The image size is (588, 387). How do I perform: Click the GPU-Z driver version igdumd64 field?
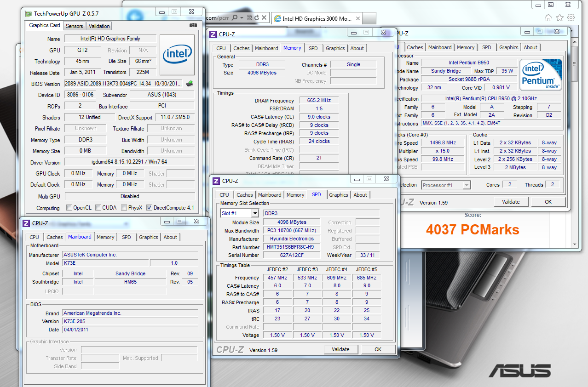(129, 162)
